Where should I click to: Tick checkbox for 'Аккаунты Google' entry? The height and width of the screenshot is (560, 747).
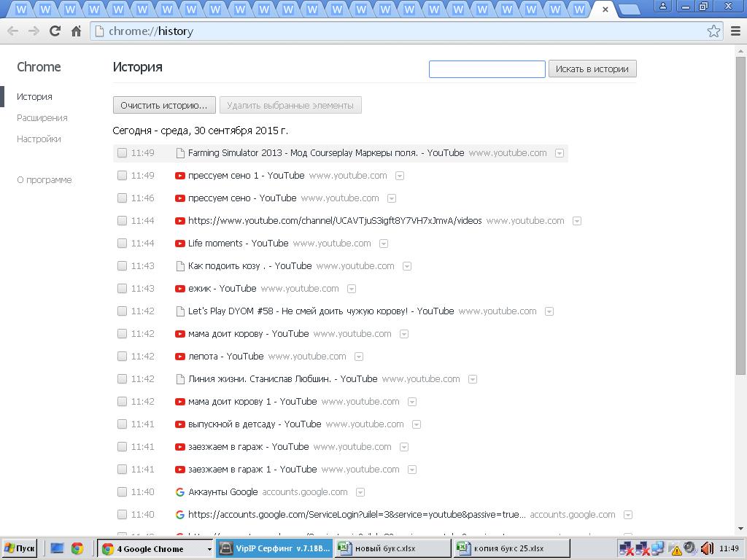point(123,492)
